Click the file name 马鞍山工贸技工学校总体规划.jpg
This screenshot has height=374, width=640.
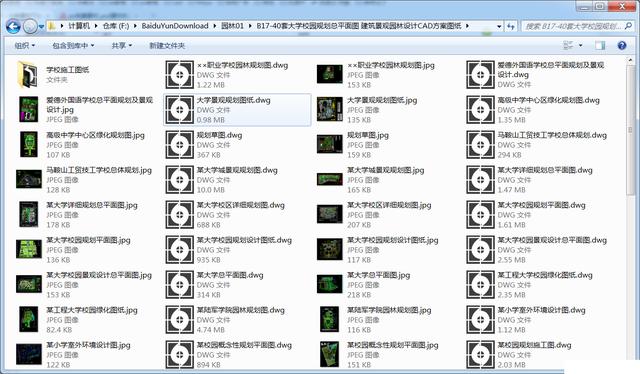click(99, 170)
